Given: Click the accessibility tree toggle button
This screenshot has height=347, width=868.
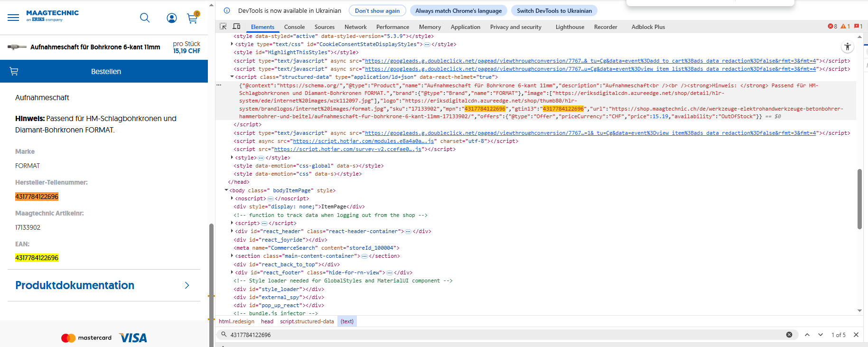Looking at the screenshot, I should tap(848, 47).
